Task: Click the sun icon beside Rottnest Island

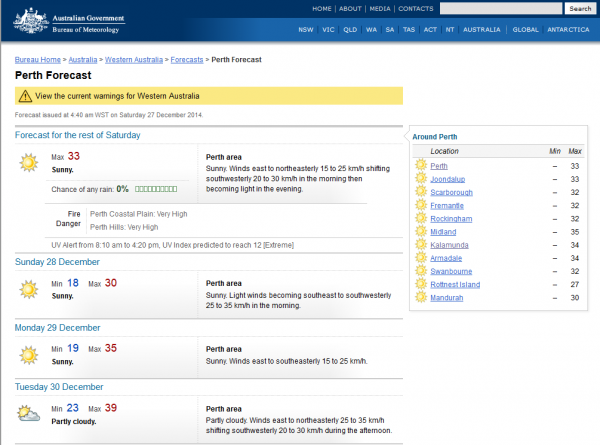Action: pyautogui.click(x=421, y=284)
